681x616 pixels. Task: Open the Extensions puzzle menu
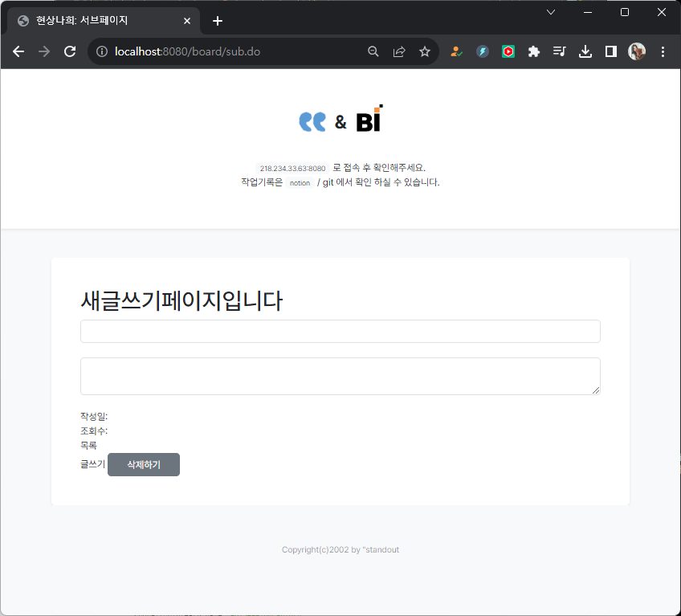click(x=534, y=51)
